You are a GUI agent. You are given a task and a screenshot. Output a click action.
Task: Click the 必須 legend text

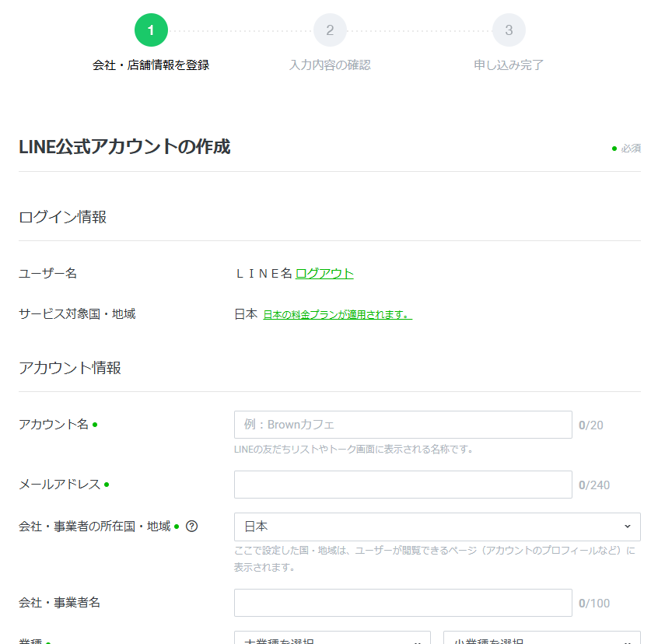click(631, 148)
